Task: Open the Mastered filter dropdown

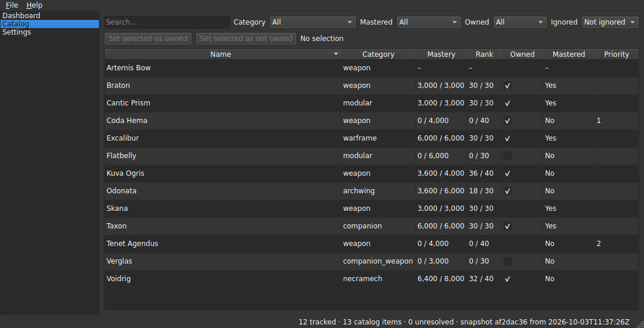Action: click(429, 22)
